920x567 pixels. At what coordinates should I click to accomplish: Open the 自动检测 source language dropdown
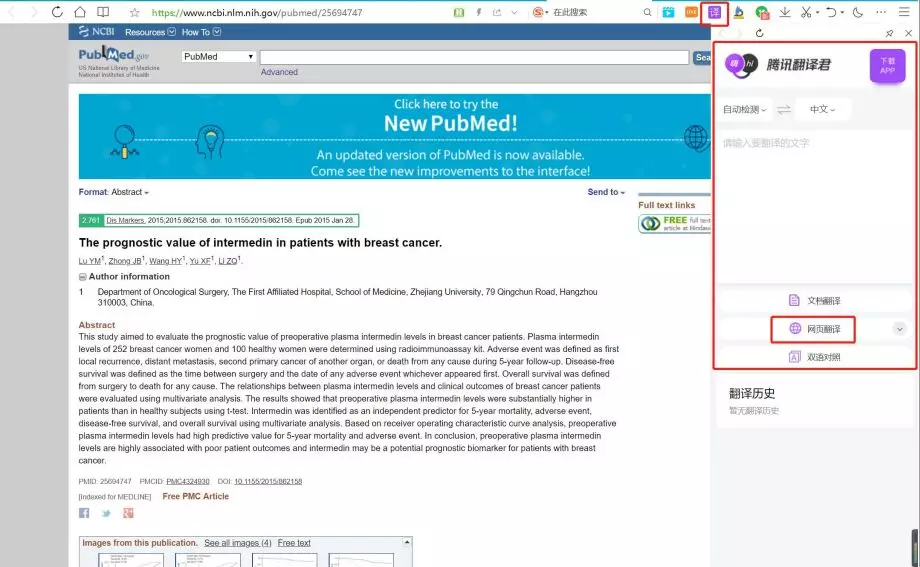745,110
